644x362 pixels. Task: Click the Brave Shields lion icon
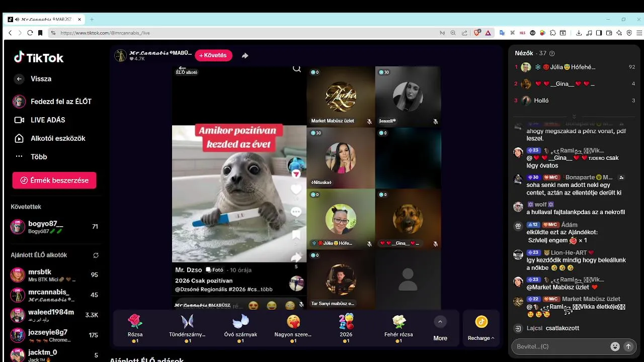click(x=477, y=33)
